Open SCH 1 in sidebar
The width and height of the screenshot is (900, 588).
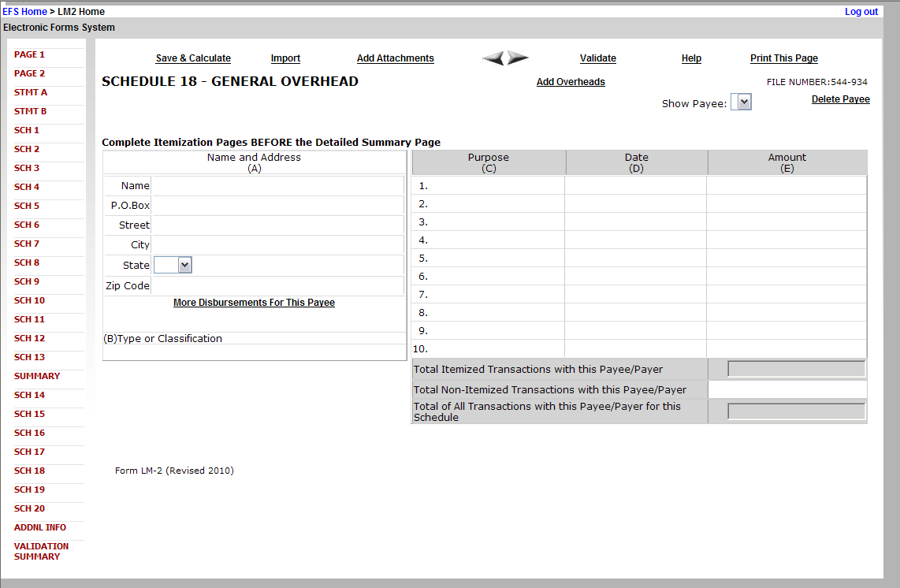click(x=27, y=130)
